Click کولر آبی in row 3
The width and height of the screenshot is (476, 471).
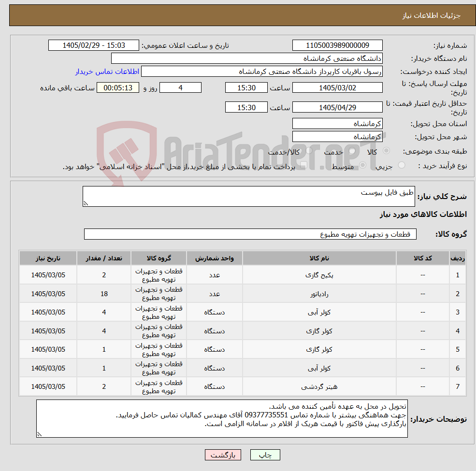pyautogui.click(x=319, y=312)
